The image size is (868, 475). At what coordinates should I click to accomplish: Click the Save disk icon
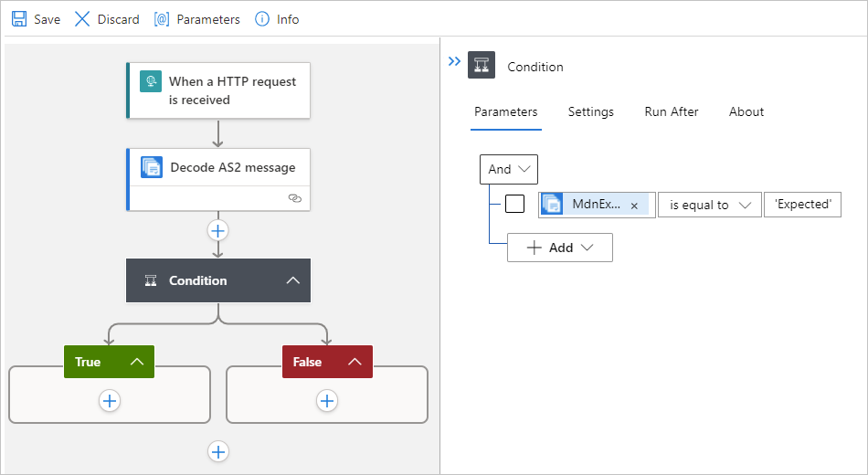(x=19, y=19)
